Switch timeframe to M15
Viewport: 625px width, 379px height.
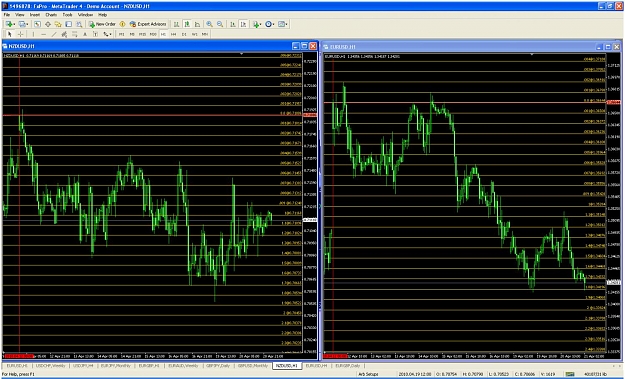coord(142,34)
